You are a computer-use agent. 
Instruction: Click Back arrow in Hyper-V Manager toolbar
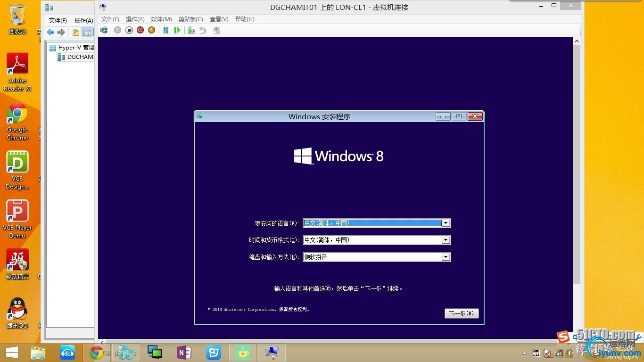[50, 33]
